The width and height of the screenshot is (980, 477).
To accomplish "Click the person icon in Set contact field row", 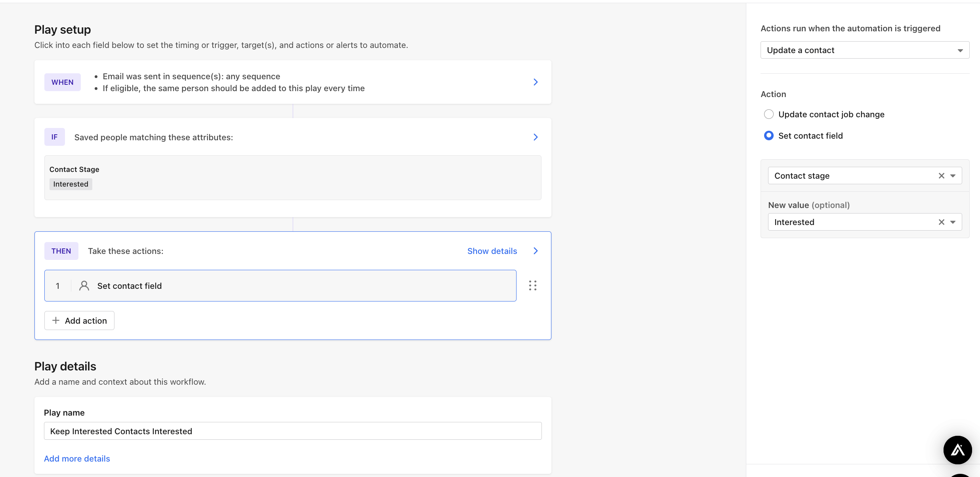I will tap(84, 286).
